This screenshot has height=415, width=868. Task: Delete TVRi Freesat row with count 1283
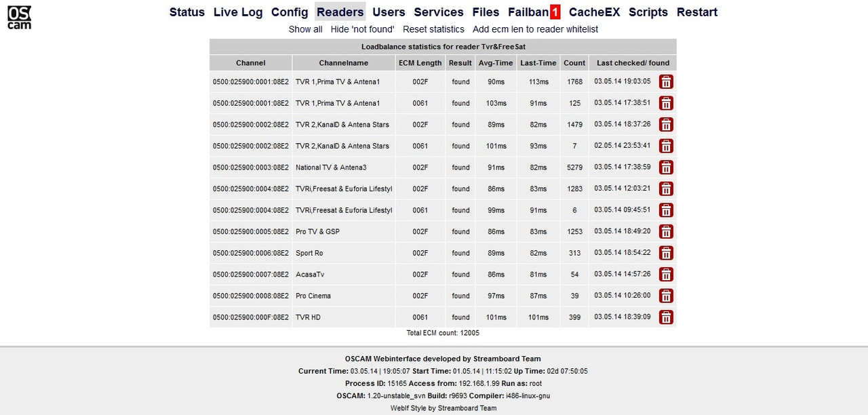[x=667, y=189]
